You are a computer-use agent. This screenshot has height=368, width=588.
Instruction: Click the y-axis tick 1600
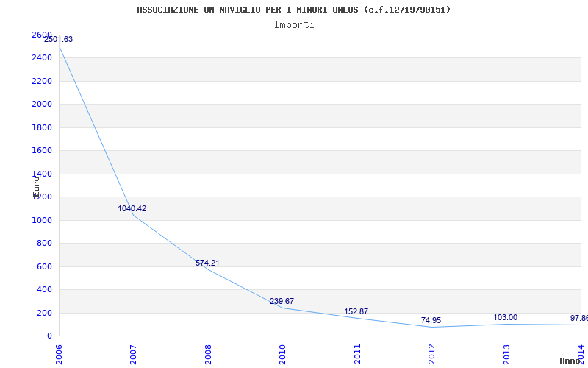tap(42, 150)
